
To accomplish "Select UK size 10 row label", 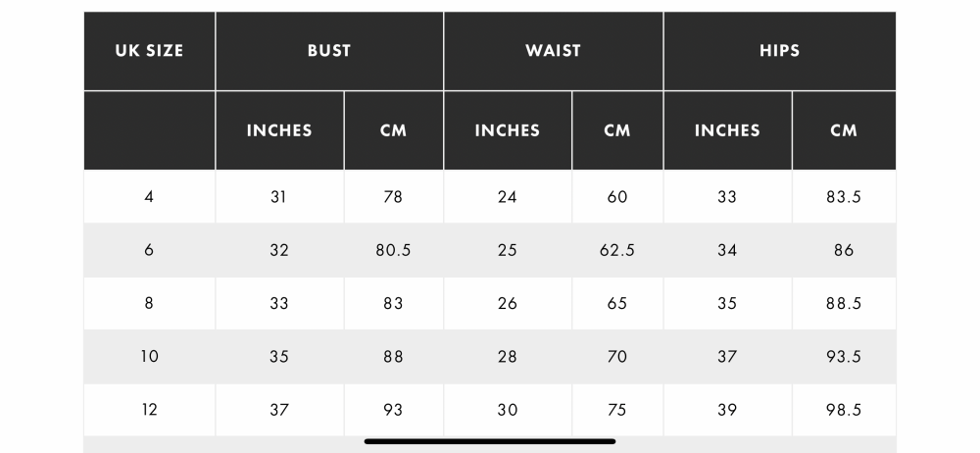I will click(x=149, y=357).
